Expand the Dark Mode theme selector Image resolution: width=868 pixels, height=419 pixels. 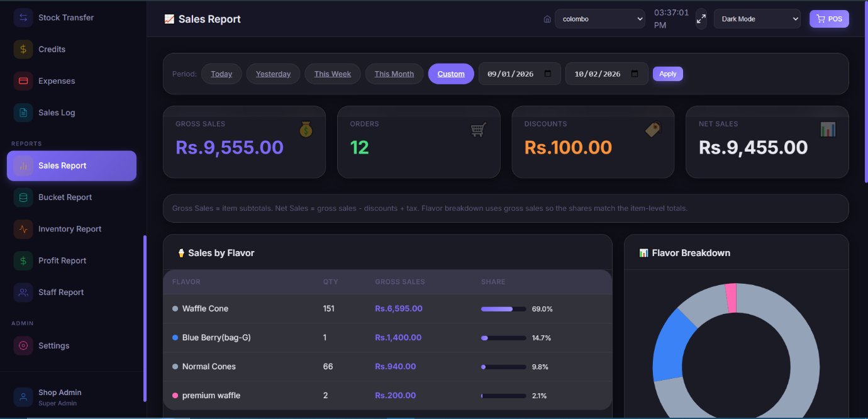tap(757, 19)
